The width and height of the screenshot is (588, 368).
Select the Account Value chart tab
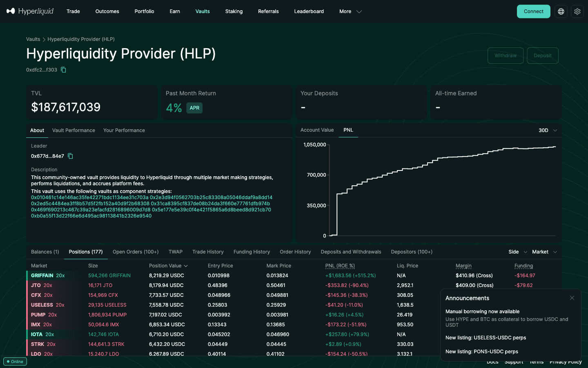(x=317, y=130)
